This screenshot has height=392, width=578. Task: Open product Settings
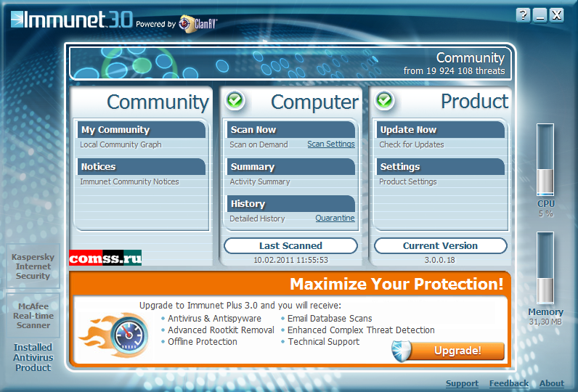441,166
